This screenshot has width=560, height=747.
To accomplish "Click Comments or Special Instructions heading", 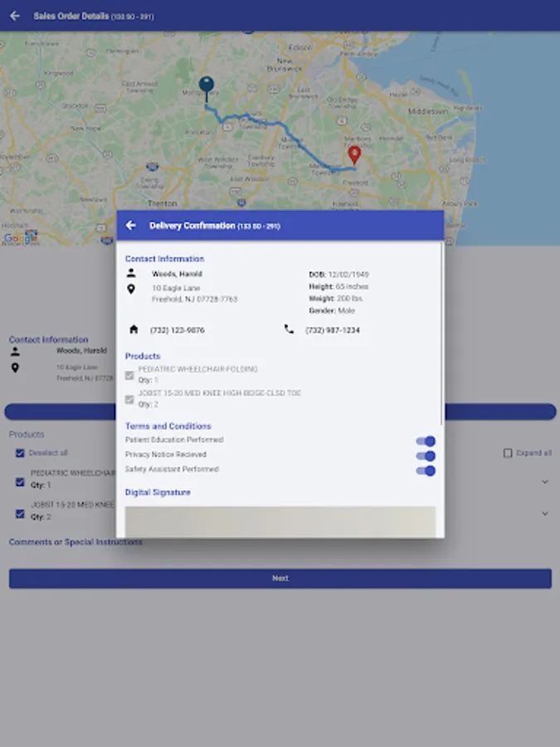I will [x=75, y=542].
